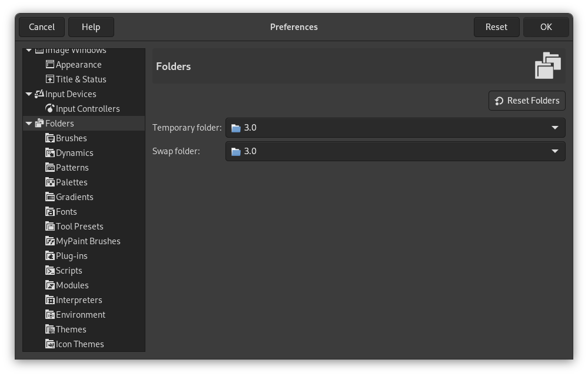This screenshot has width=588, height=376.
Task: Select the Plug-ins folder icon
Action: tap(50, 255)
